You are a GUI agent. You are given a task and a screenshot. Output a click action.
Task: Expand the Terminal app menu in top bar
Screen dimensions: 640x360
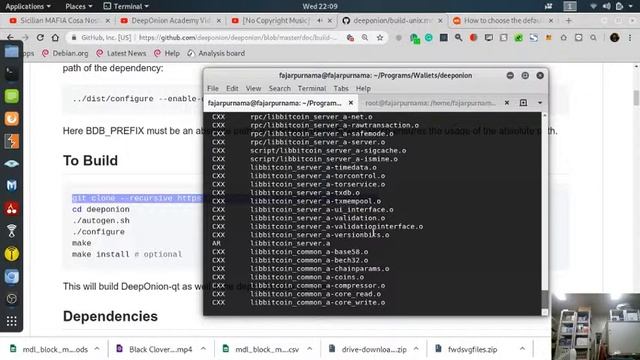[126, 6]
